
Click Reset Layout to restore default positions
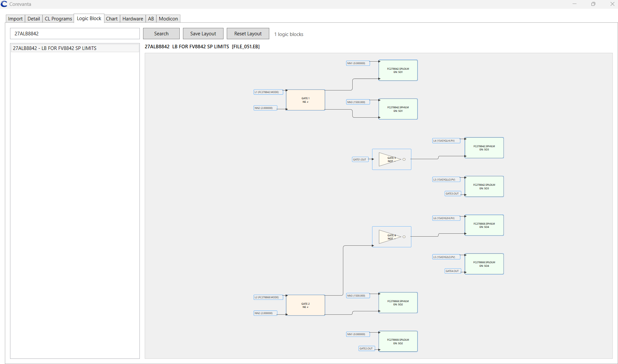pyautogui.click(x=248, y=33)
